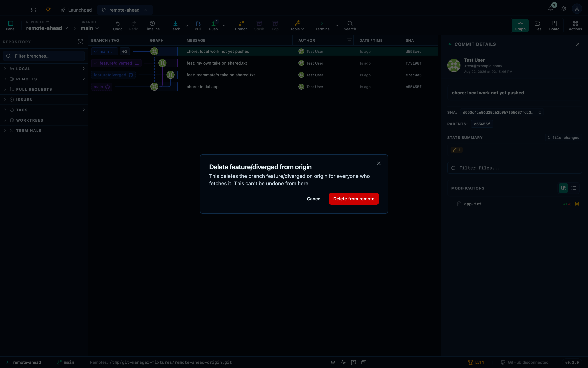
Task: Undo the last action
Action: [118, 26]
